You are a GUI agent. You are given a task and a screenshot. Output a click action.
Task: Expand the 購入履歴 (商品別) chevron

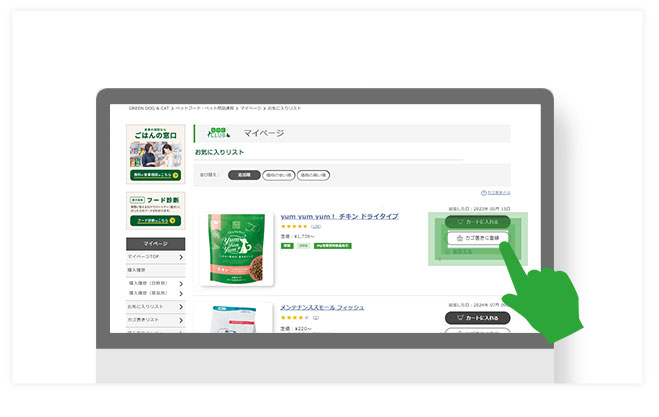(181, 293)
